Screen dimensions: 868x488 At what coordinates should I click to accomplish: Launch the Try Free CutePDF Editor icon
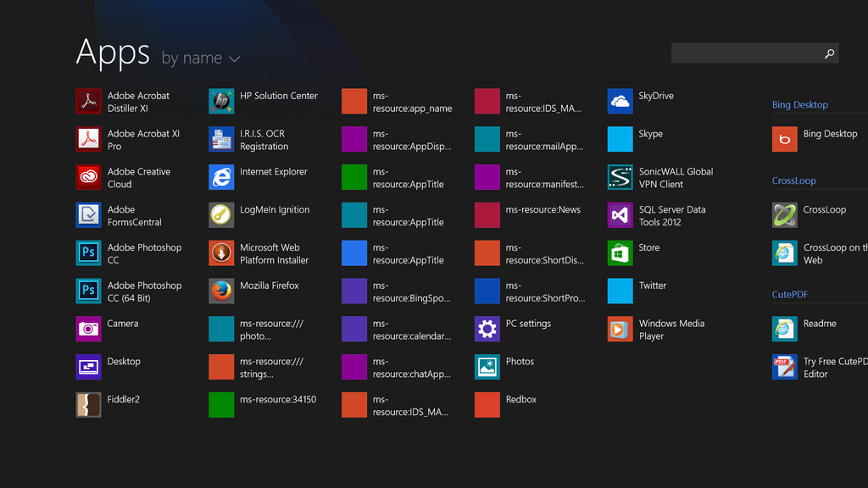pyautogui.click(x=785, y=367)
